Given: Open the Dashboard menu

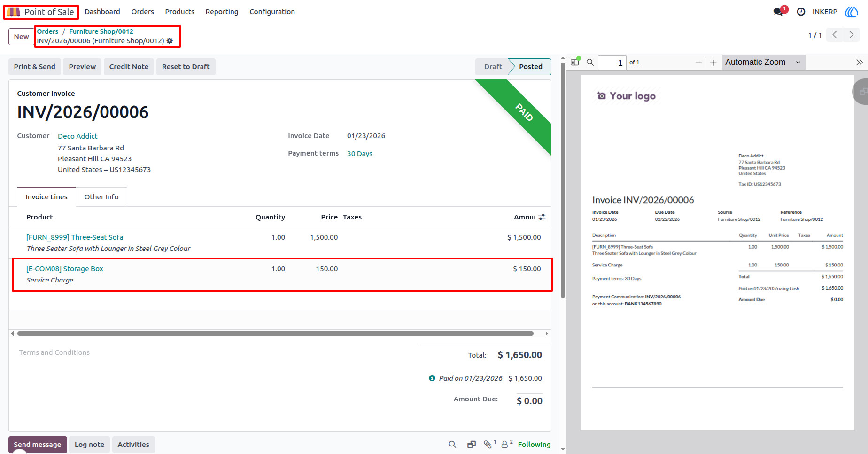Looking at the screenshot, I should click(102, 12).
